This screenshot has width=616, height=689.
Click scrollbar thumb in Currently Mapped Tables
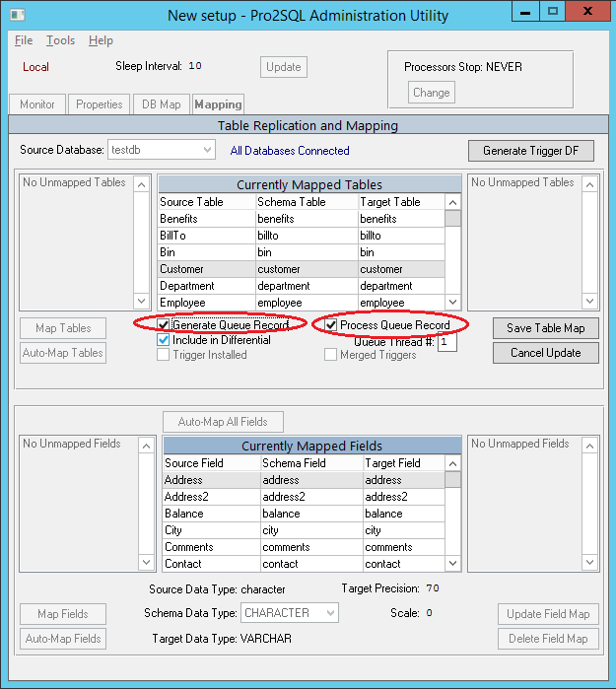[x=452, y=219]
